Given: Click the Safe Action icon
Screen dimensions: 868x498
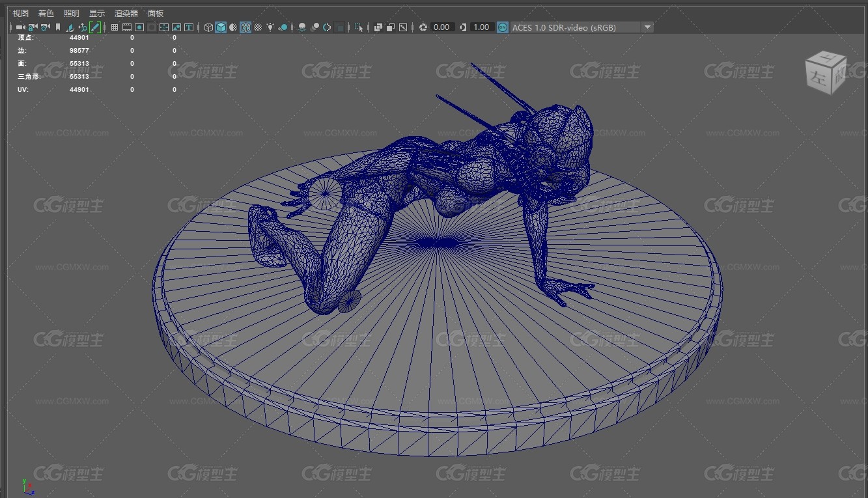Looking at the screenshot, I should [x=176, y=27].
